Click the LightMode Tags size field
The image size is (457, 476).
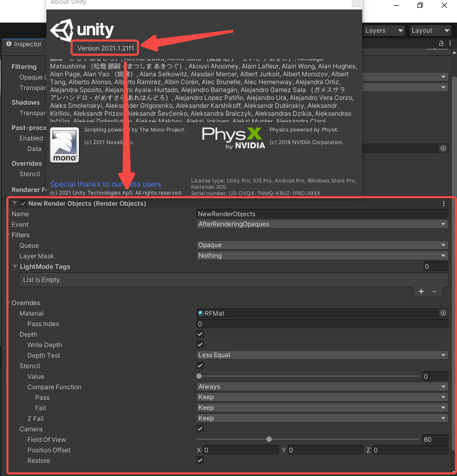pos(435,266)
